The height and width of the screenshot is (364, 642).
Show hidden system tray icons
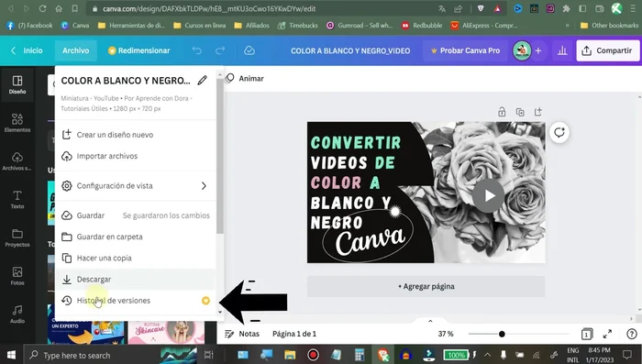pos(487,355)
